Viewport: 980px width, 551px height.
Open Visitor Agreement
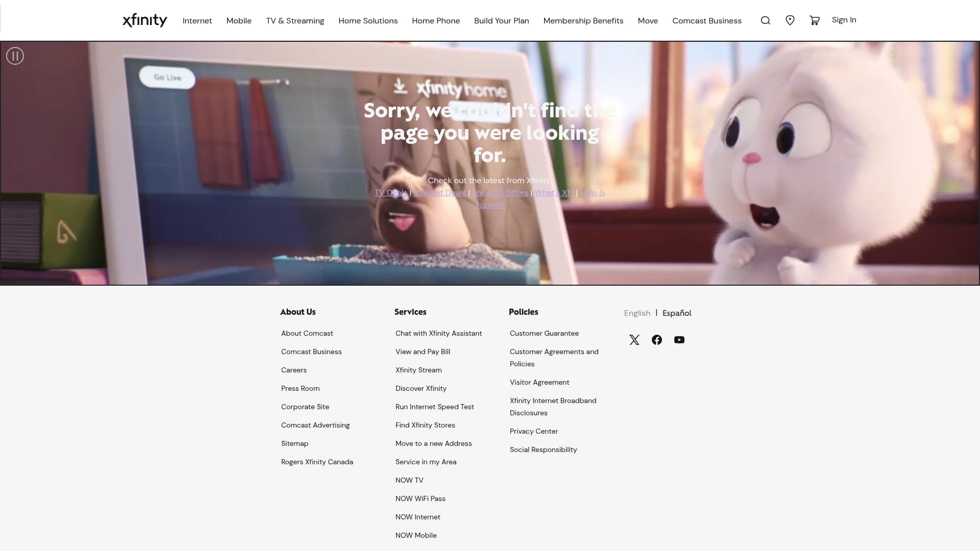point(540,383)
